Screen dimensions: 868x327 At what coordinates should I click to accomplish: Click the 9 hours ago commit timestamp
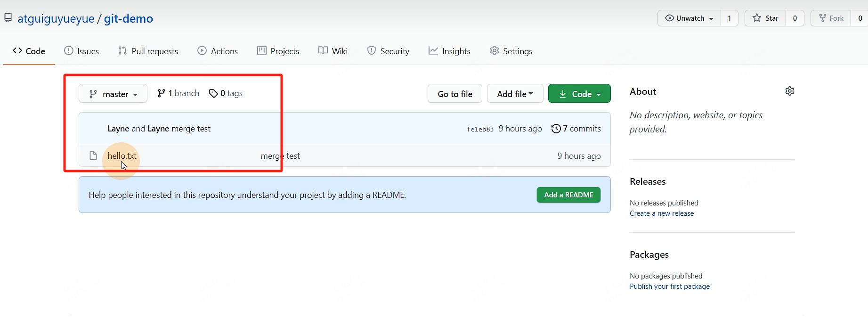coord(520,129)
